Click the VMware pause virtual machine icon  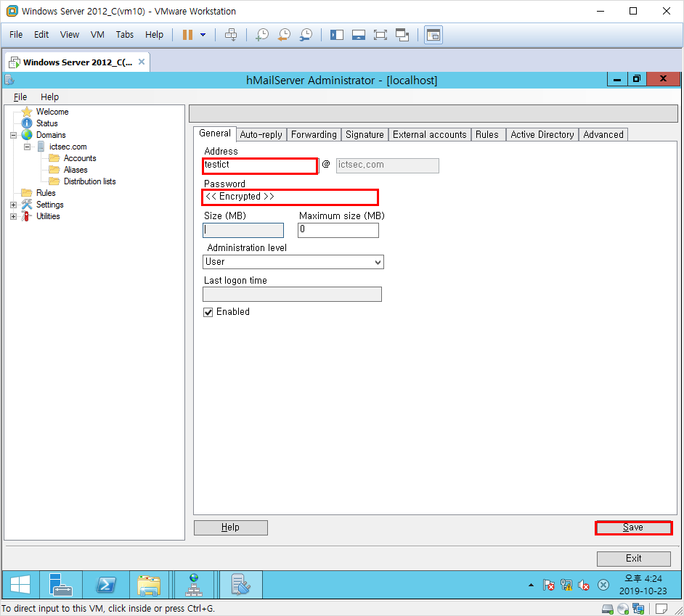click(187, 35)
